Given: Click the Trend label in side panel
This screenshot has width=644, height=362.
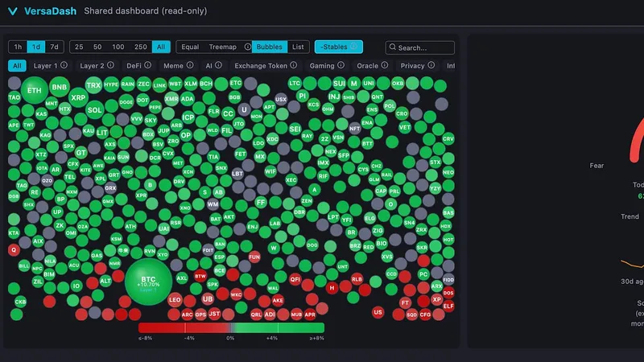Looking at the screenshot, I should coord(630,216).
